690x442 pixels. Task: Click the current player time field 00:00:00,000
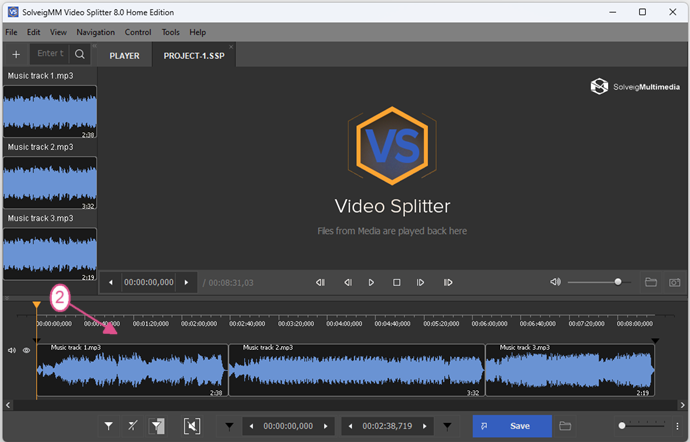(149, 282)
